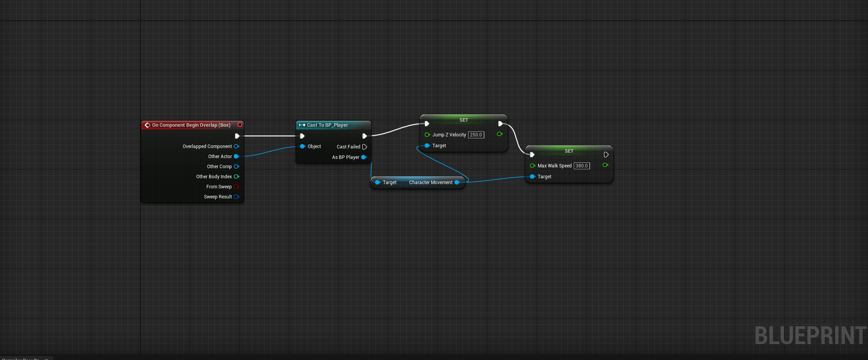868x360 pixels.
Task: Click the Cast Failed execution pin
Action: click(364, 147)
